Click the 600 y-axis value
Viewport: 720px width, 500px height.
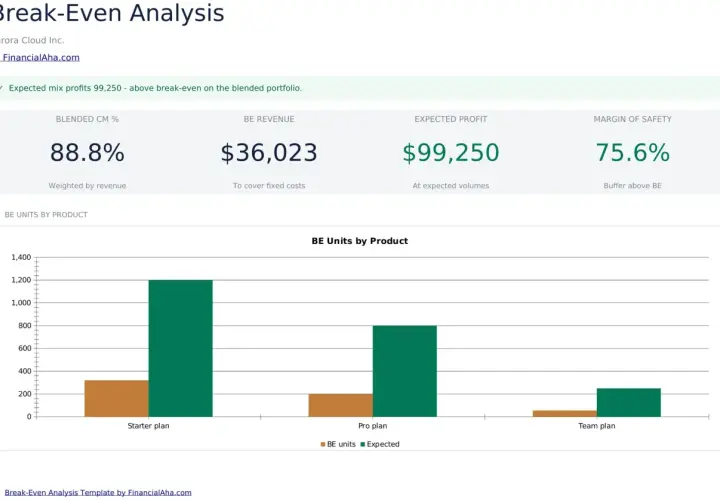(25, 348)
